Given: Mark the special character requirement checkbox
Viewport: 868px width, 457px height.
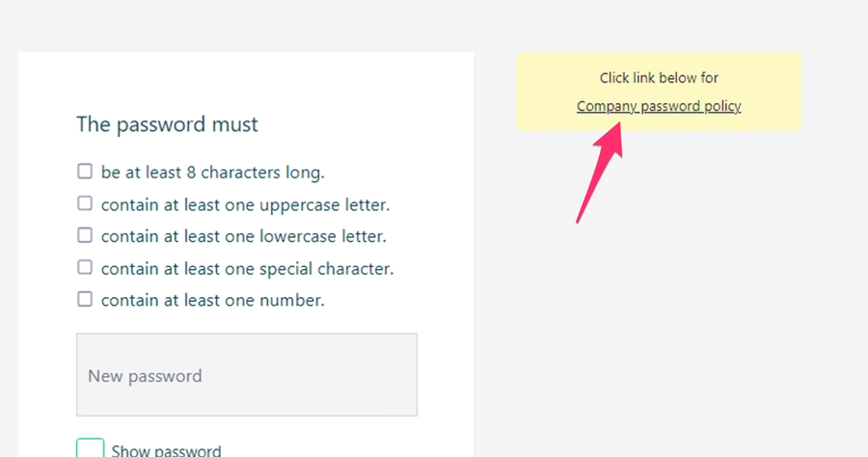Looking at the screenshot, I should click(85, 267).
